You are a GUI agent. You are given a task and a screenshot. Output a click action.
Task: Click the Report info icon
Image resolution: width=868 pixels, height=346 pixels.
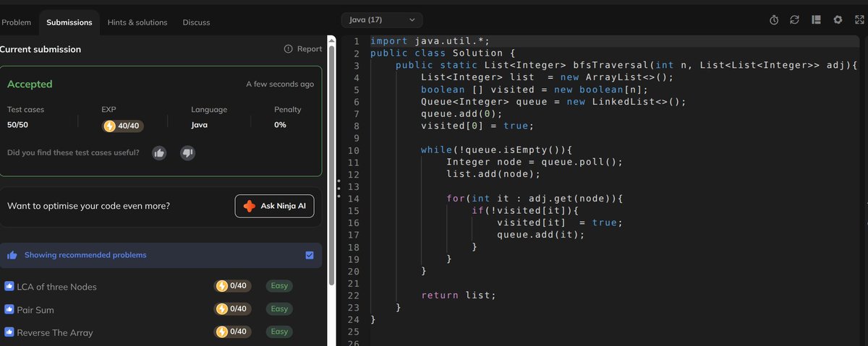[289, 49]
